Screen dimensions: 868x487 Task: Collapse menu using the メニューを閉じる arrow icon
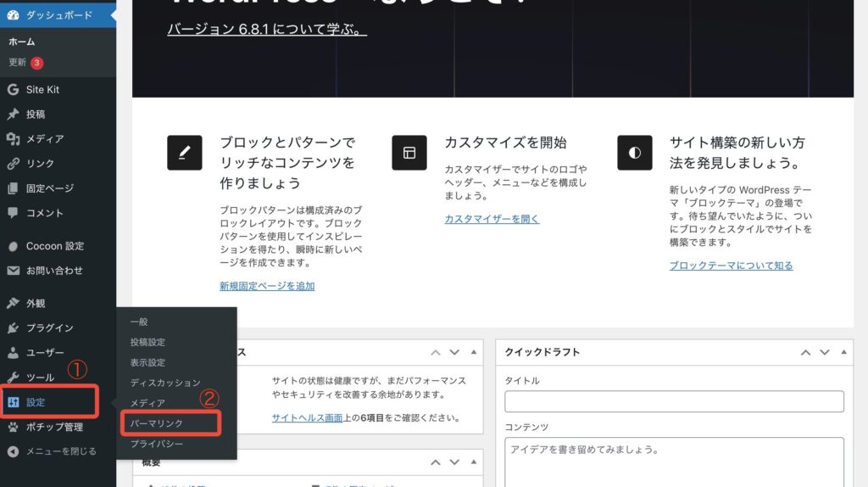[13, 451]
